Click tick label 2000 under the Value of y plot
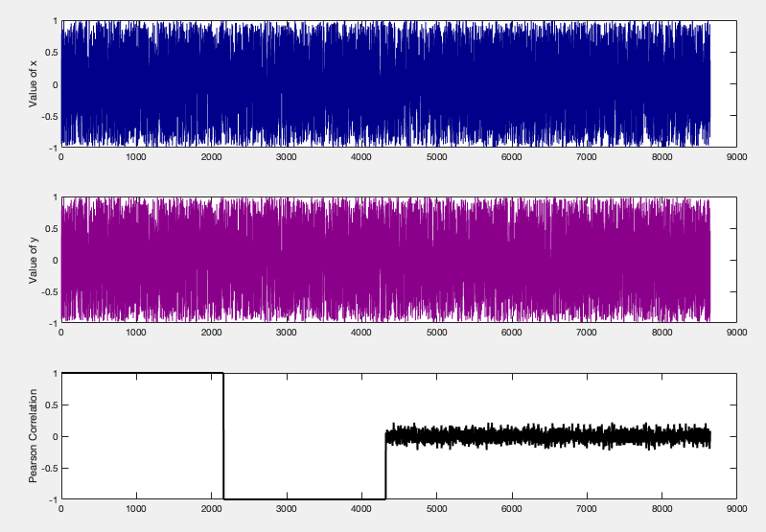This screenshot has width=766, height=532. pos(211,333)
